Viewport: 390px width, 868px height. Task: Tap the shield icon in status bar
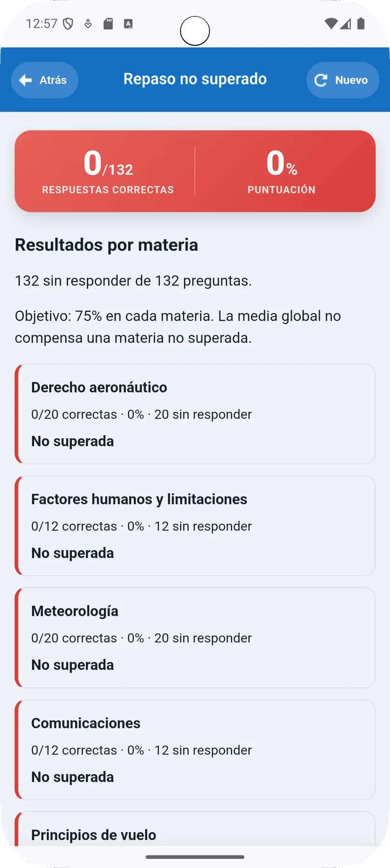tap(68, 24)
